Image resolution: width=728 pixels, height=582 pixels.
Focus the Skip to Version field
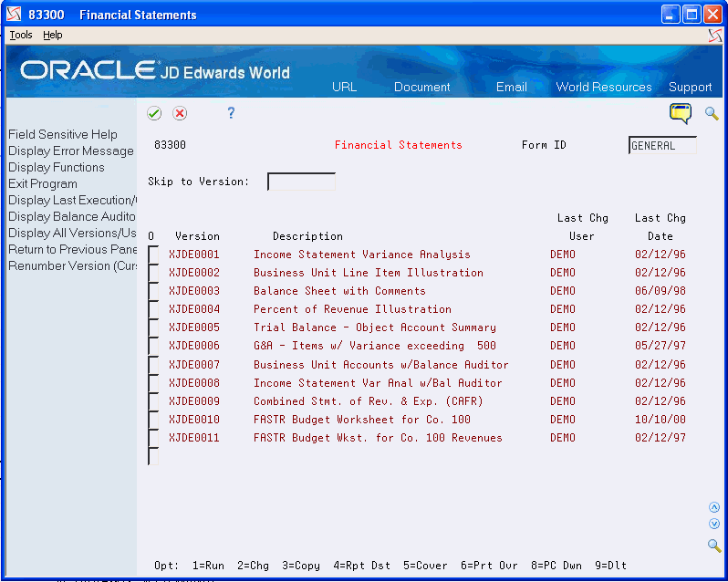coord(301,182)
